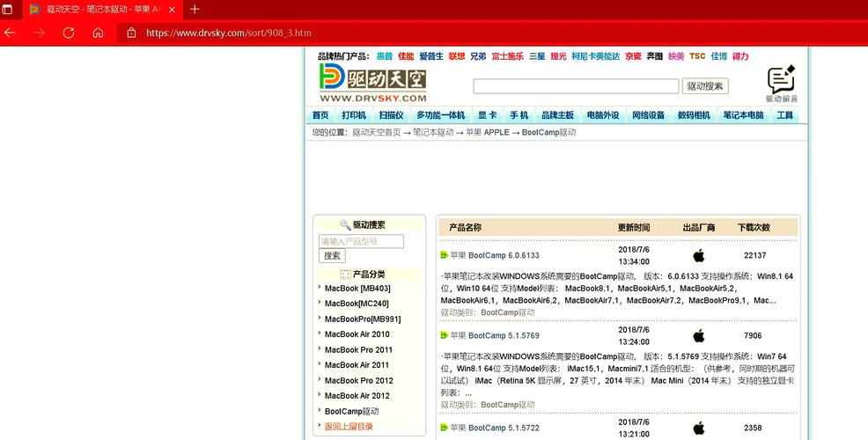Click the browser forward arrow
The height and width of the screenshot is (440, 868).
[39, 33]
